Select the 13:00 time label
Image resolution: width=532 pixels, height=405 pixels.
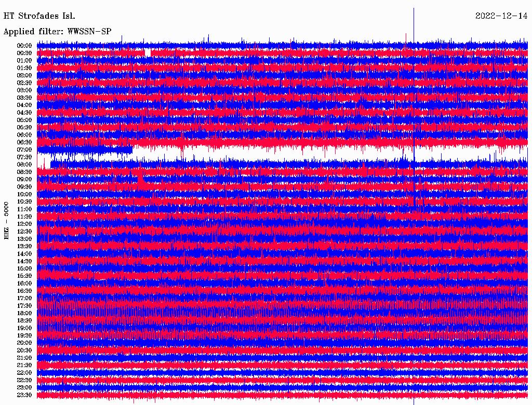[x=24, y=239]
